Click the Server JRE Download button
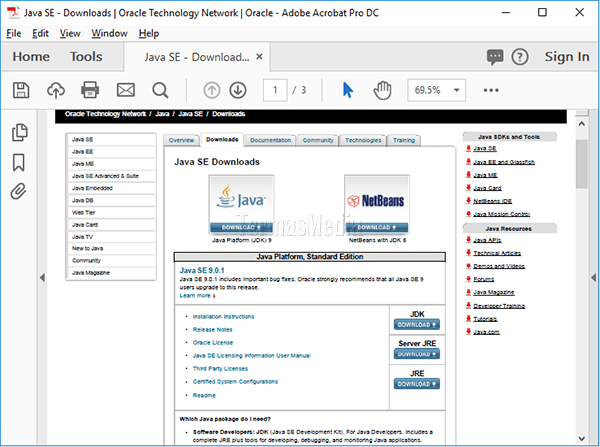 (417, 354)
